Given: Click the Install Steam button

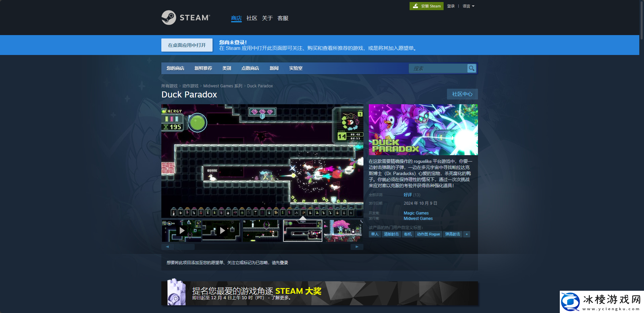Looking at the screenshot, I should (426, 6).
